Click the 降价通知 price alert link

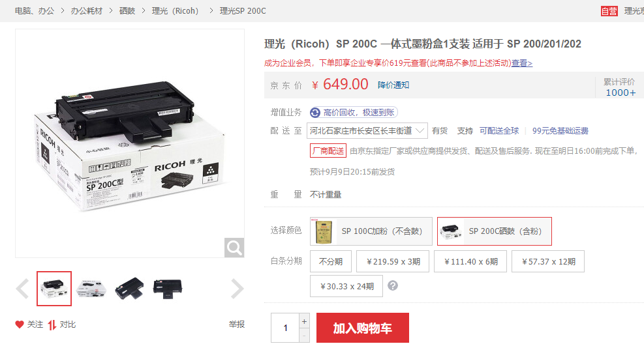[393, 85]
